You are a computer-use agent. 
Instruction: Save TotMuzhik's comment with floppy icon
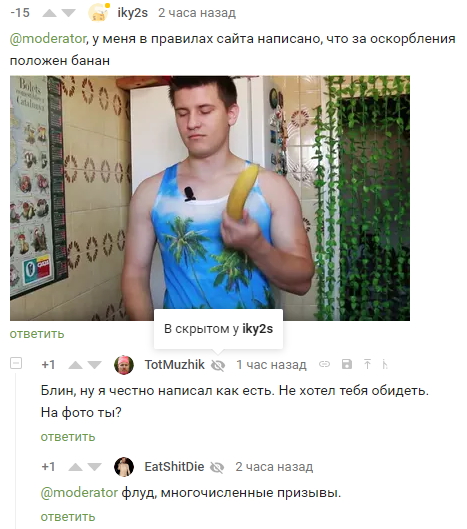click(347, 364)
